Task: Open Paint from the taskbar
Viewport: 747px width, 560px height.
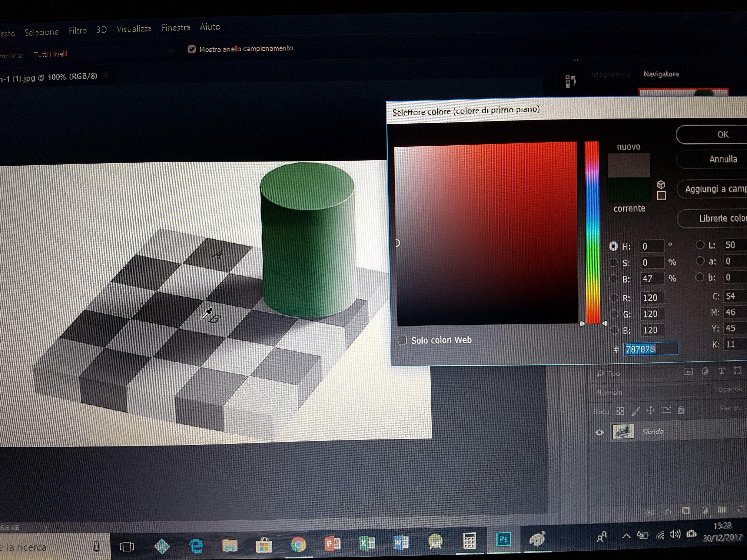Action: [x=537, y=539]
